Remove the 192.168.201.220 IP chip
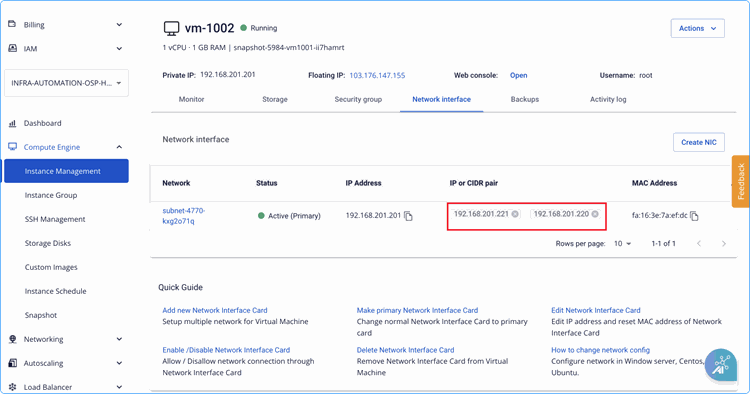 [595, 214]
